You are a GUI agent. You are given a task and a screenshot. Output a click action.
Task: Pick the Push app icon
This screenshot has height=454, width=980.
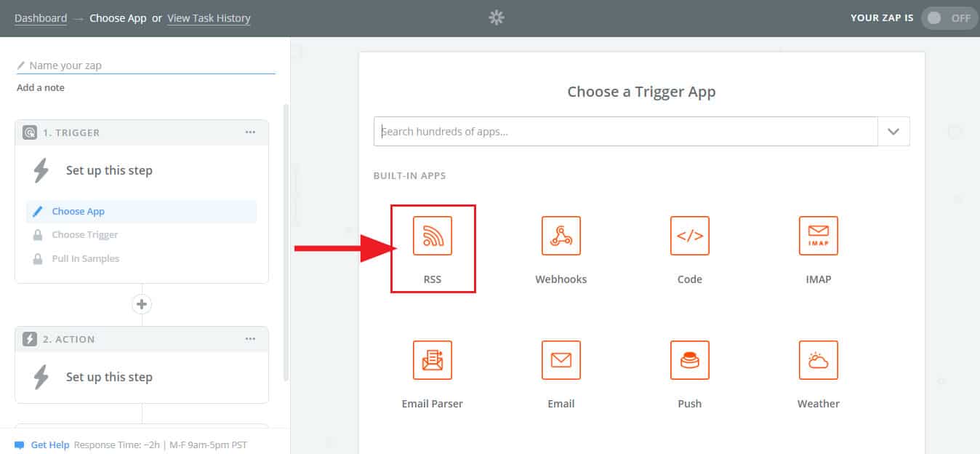pos(690,360)
